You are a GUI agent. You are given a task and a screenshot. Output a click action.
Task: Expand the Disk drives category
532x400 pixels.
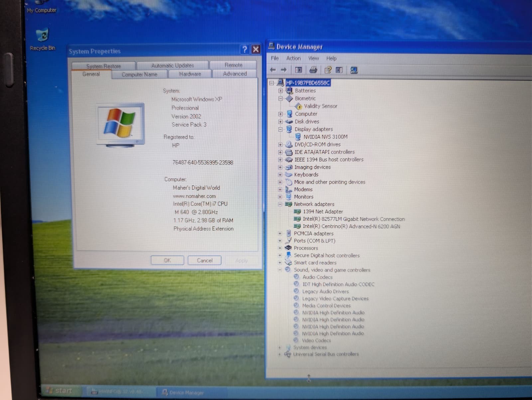[281, 122]
